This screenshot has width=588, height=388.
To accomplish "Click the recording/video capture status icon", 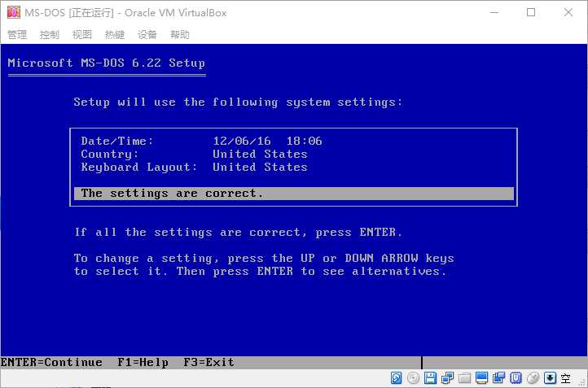I will pos(498,378).
